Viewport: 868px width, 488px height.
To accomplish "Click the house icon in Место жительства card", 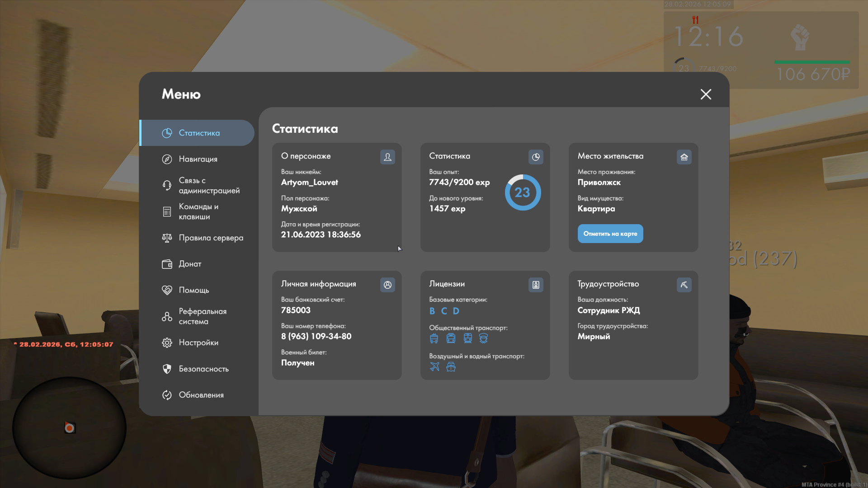I will (x=684, y=157).
